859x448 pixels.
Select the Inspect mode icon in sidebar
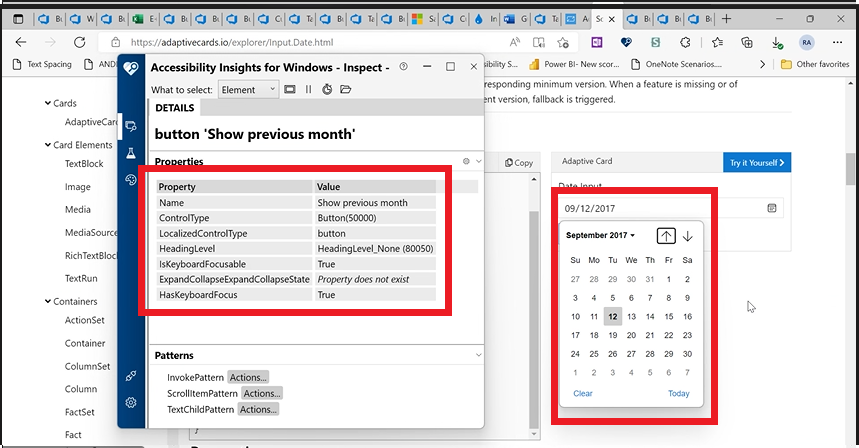coord(130,127)
